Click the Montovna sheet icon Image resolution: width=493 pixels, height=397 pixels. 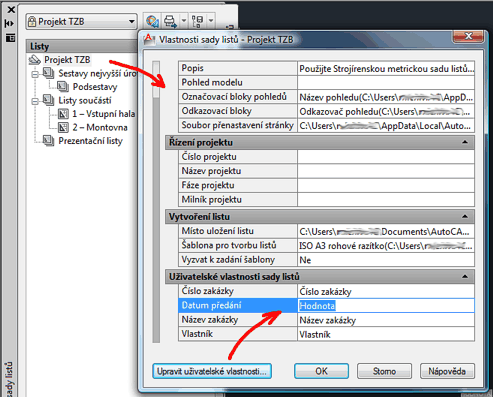[63, 128]
